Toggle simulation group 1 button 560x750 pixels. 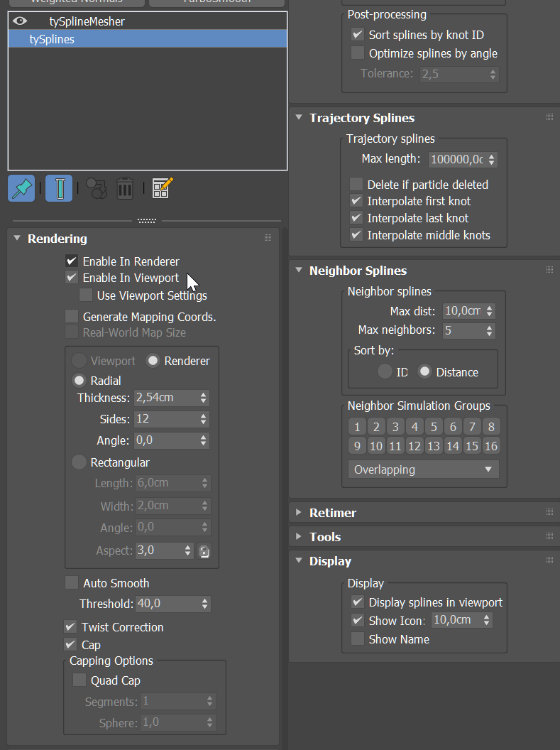tap(357, 427)
